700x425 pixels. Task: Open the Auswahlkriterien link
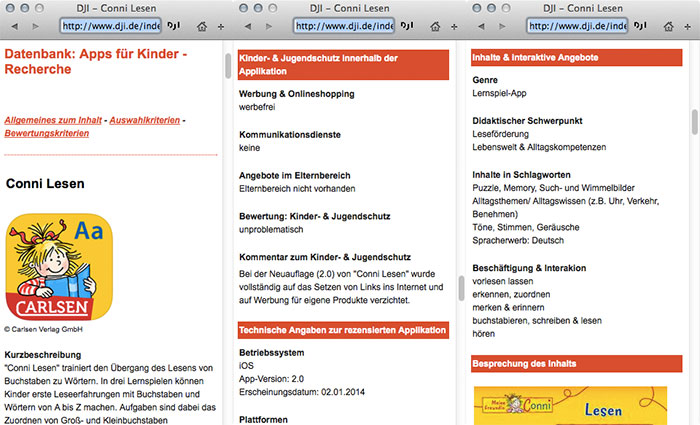(145, 120)
